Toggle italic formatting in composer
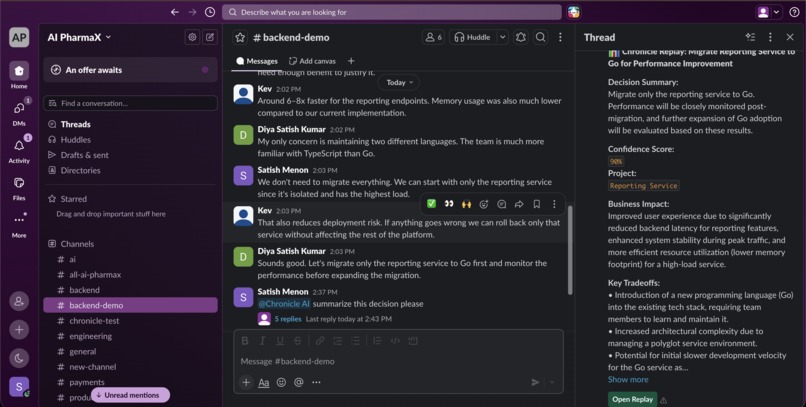The width and height of the screenshot is (806, 407). [x=262, y=341]
